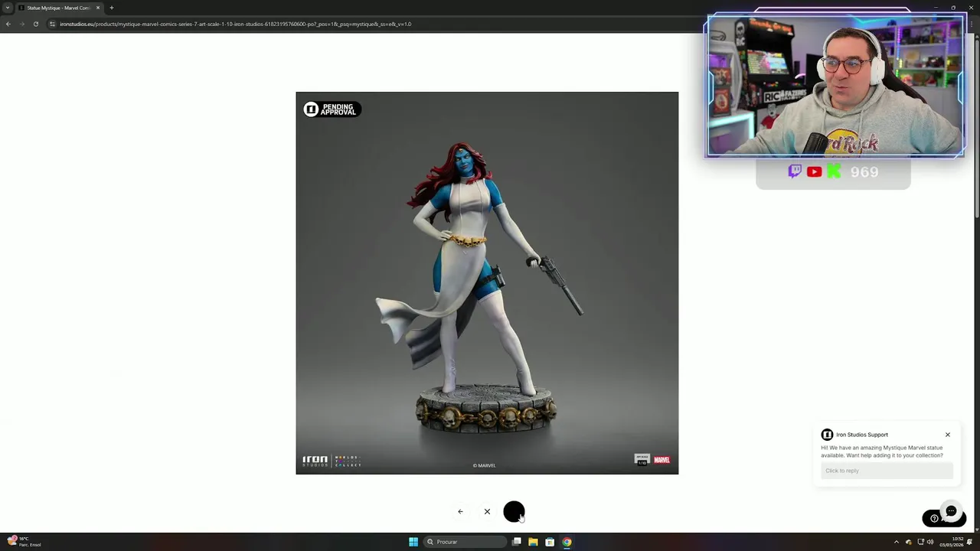
Task: Advance to the next lightbox image
Action: (514, 511)
